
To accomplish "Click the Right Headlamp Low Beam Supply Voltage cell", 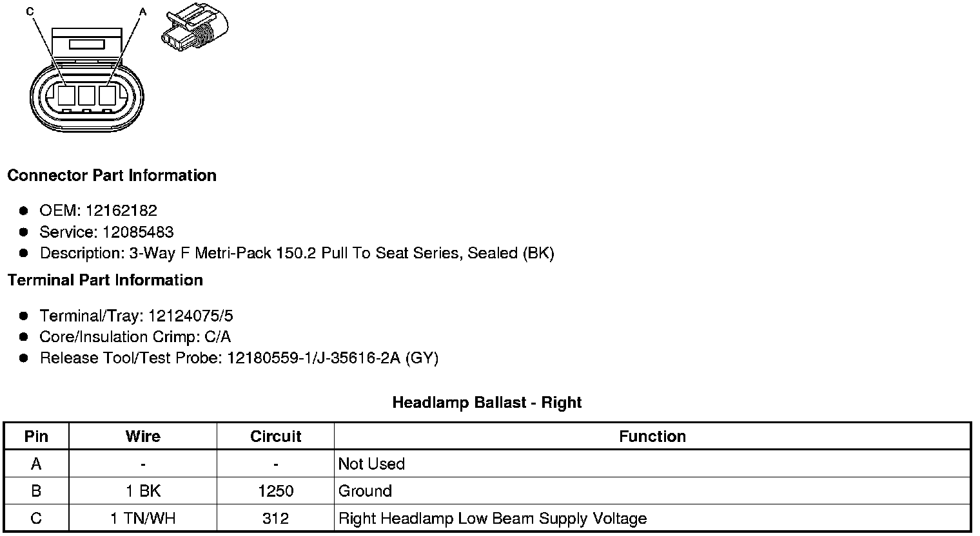I will click(x=492, y=519).
